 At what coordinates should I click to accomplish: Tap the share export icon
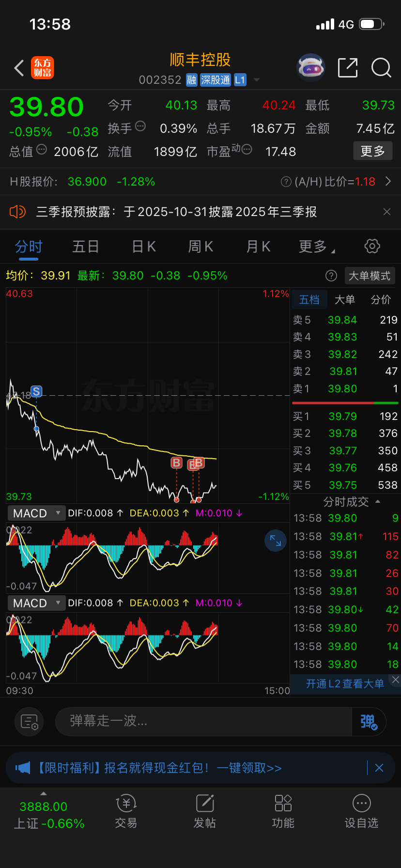point(347,68)
